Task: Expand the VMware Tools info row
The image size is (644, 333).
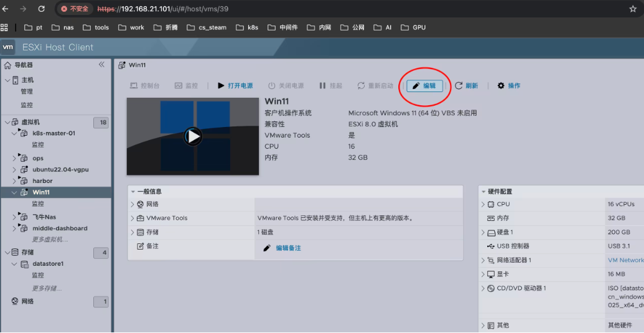Action: pos(133,218)
